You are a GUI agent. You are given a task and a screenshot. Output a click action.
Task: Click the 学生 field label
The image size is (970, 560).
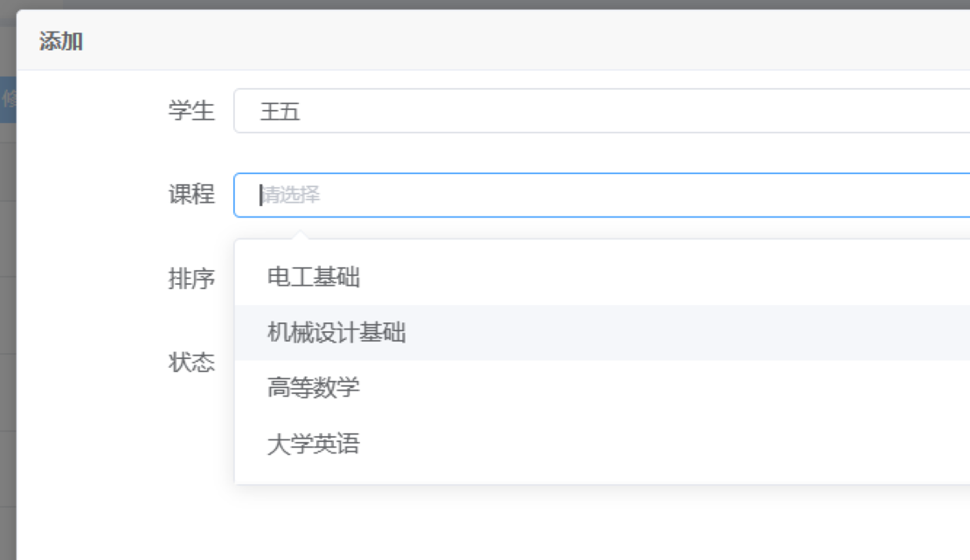pos(191,111)
